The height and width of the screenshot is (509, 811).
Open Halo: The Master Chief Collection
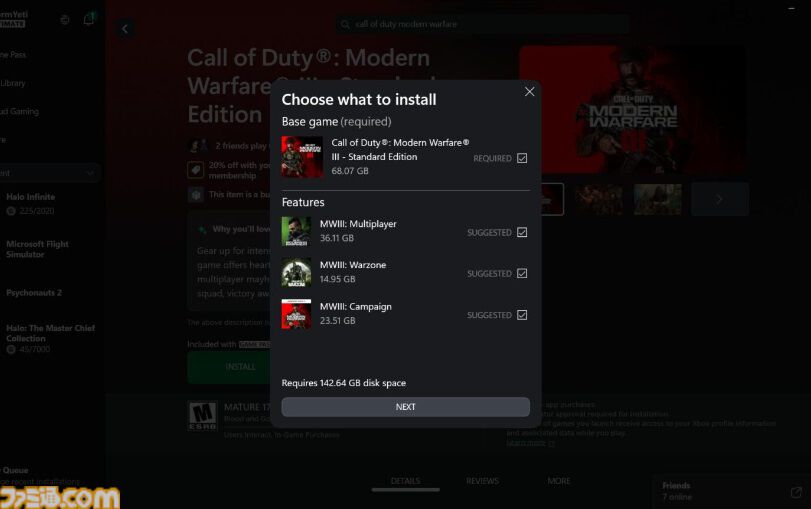pos(50,333)
